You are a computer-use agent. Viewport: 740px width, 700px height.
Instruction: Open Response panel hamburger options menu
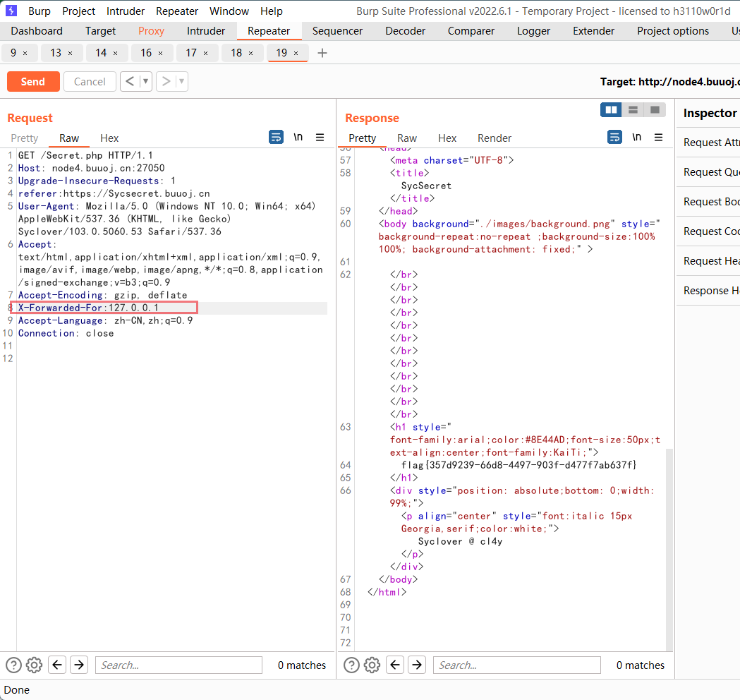658,138
